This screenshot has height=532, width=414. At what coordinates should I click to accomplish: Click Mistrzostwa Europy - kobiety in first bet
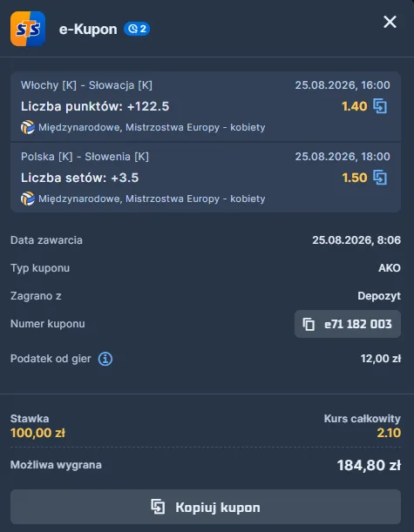coord(195,128)
